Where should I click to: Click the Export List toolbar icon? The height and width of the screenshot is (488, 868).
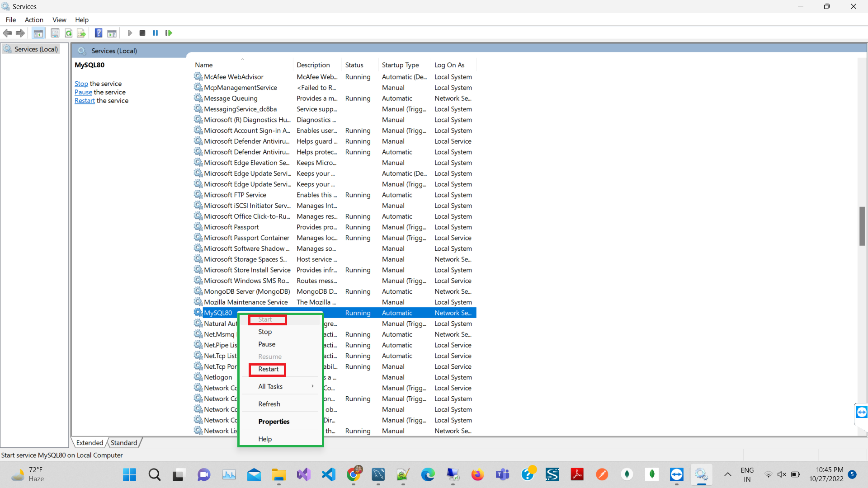(x=81, y=33)
